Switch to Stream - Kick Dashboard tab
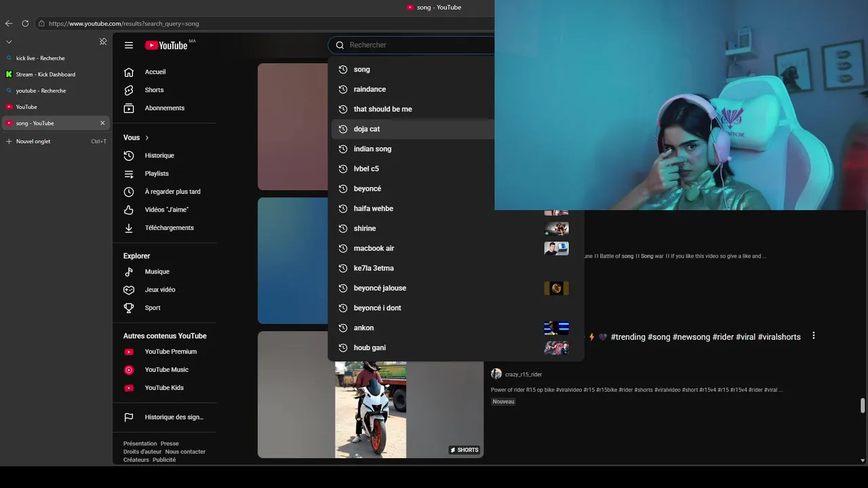 click(56, 75)
